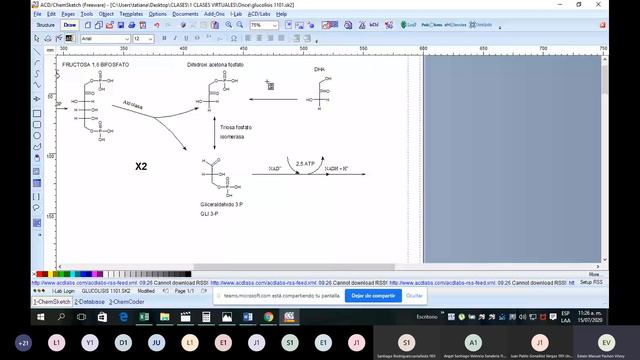Click the LogP calculation icon
The width and height of the screenshot is (640, 360).
[408, 25]
